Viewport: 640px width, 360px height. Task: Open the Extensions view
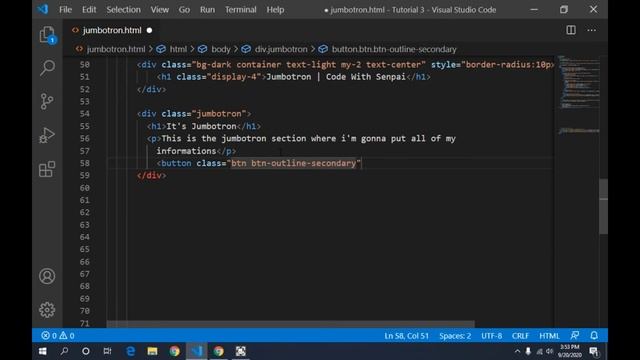pos(47,169)
